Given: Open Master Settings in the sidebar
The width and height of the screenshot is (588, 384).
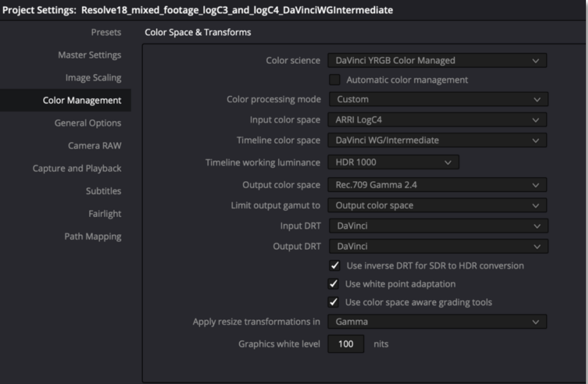Looking at the screenshot, I should [89, 55].
